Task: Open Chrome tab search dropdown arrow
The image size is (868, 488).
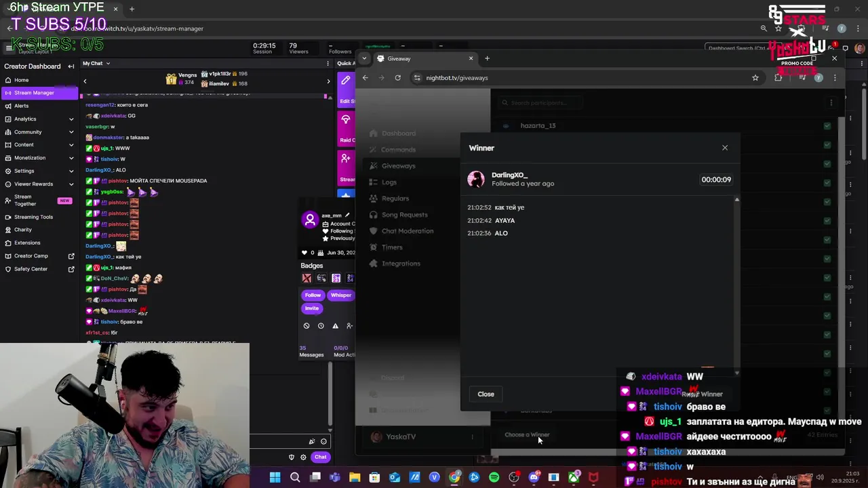Action: [364, 58]
